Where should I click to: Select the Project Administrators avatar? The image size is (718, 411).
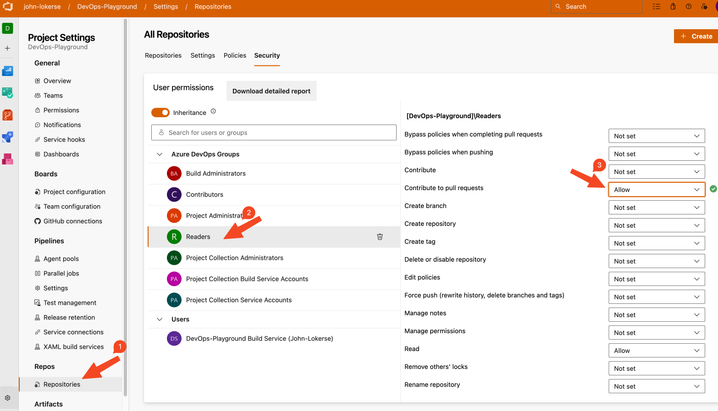coord(174,216)
